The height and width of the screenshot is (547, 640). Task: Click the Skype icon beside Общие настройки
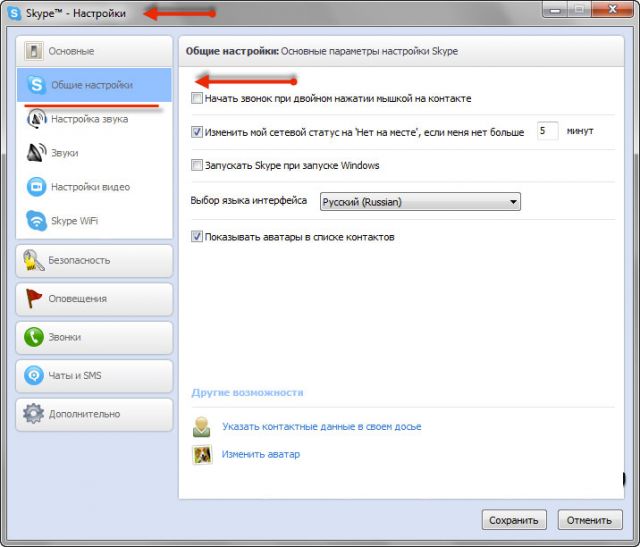tap(36, 85)
